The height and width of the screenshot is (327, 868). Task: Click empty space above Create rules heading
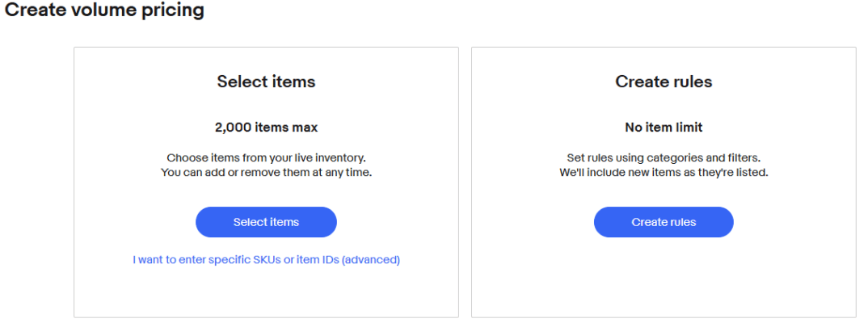(664, 60)
